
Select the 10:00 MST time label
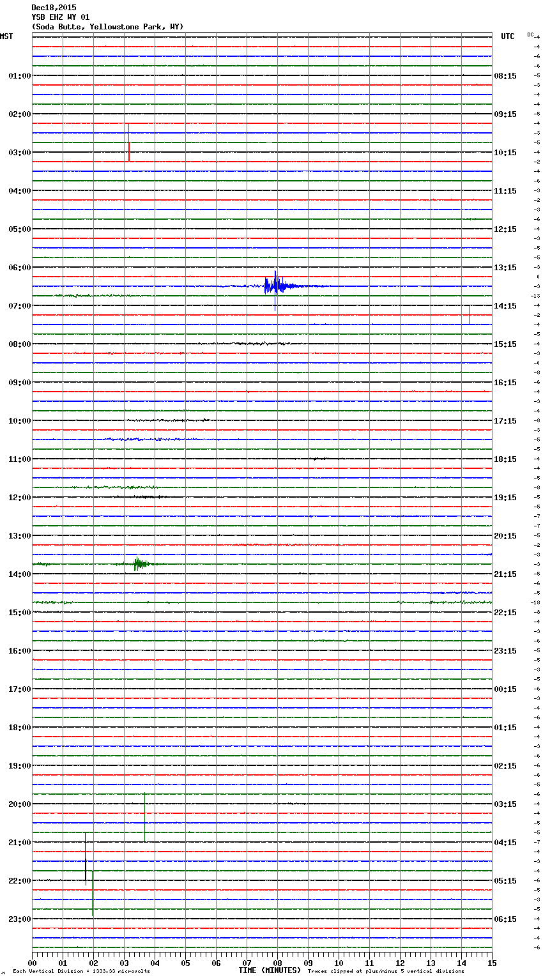[x=20, y=421]
